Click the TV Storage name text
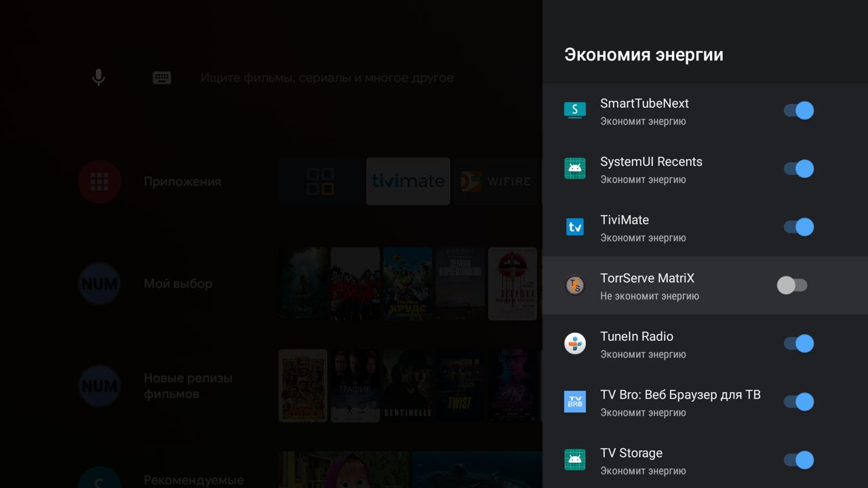 tap(631, 453)
